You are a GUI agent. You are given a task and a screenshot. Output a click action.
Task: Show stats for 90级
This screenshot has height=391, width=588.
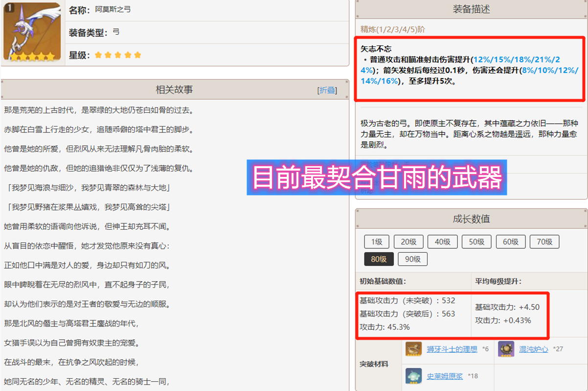point(412,259)
